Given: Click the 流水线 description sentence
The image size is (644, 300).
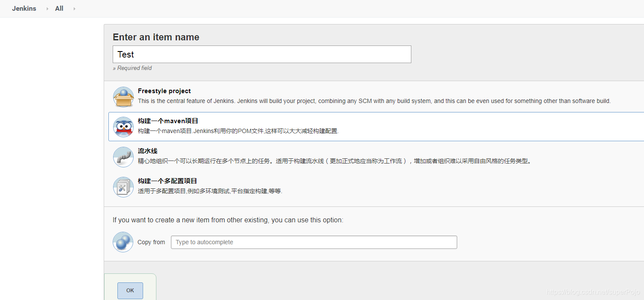Looking at the screenshot, I should coord(335,161).
